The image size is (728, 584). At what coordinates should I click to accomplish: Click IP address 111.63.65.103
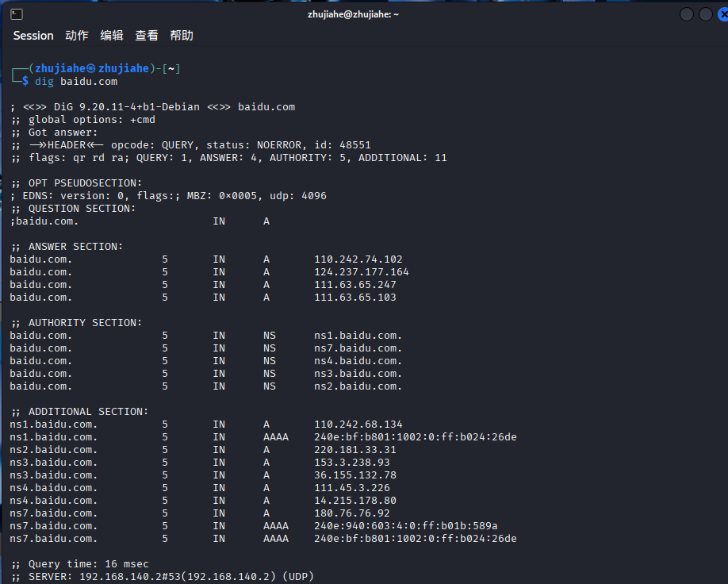point(355,298)
